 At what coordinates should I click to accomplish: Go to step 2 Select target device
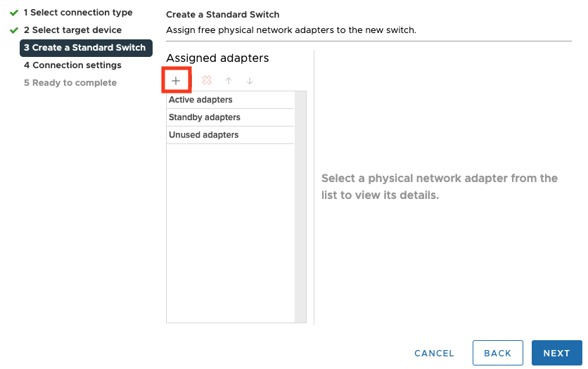[x=72, y=30]
